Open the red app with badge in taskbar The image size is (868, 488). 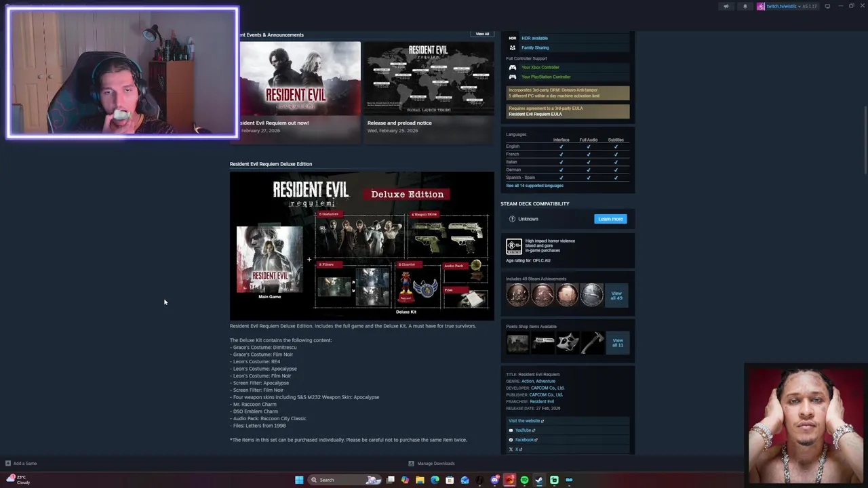point(509,480)
